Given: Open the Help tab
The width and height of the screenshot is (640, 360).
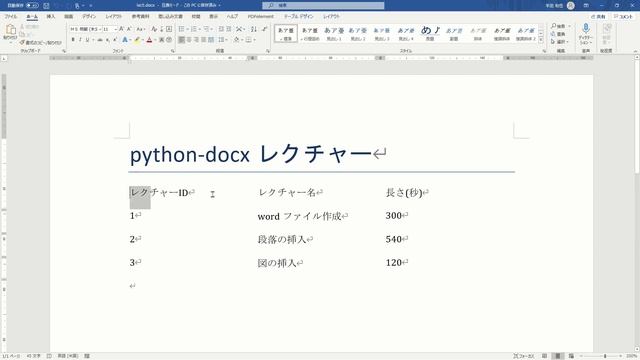Looking at the screenshot, I should click(x=232, y=16).
